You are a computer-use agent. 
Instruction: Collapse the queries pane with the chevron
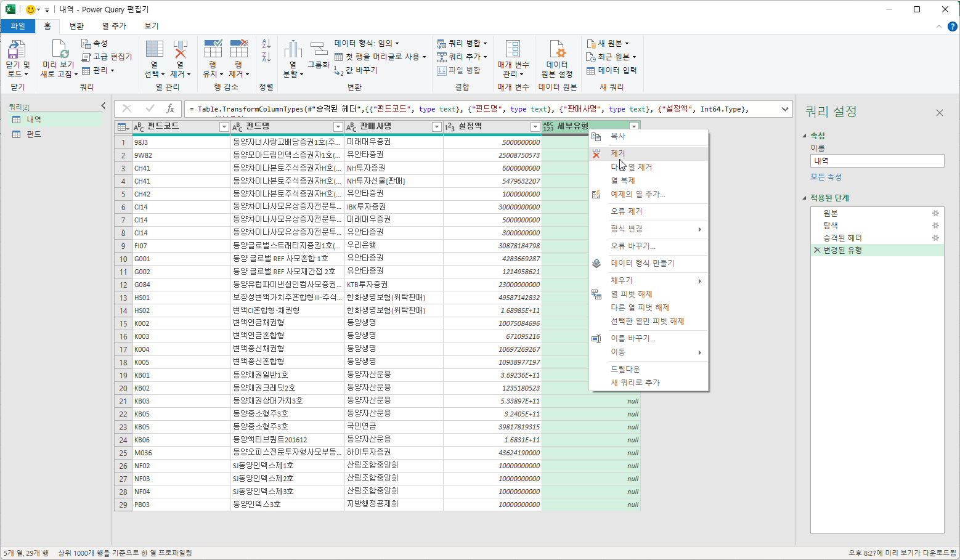[x=104, y=106]
